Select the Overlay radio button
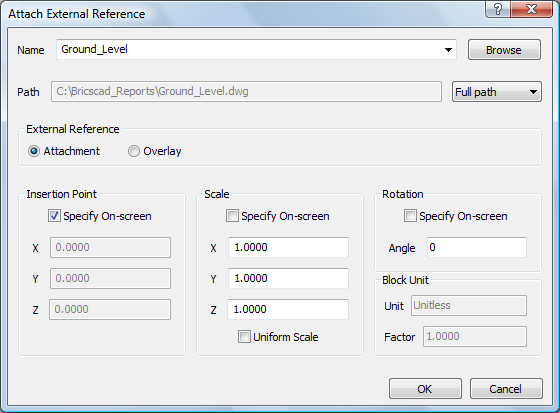 click(134, 151)
